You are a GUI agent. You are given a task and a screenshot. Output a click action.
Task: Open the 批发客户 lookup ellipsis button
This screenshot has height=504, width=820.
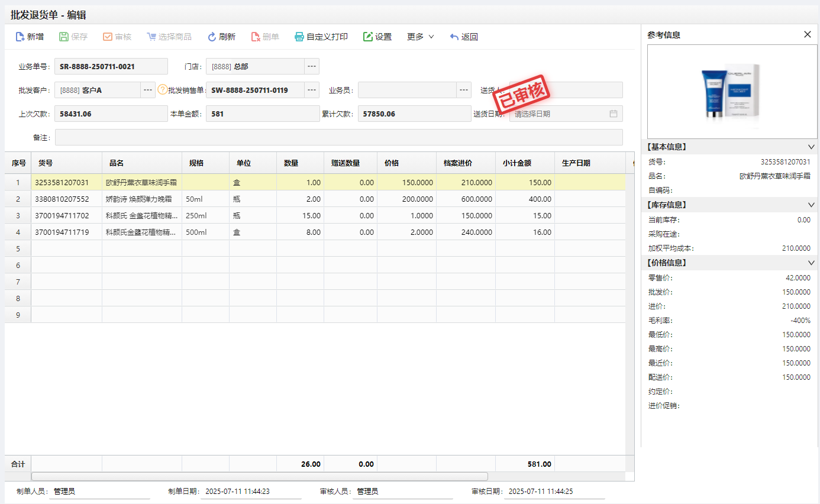(x=148, y=90)
